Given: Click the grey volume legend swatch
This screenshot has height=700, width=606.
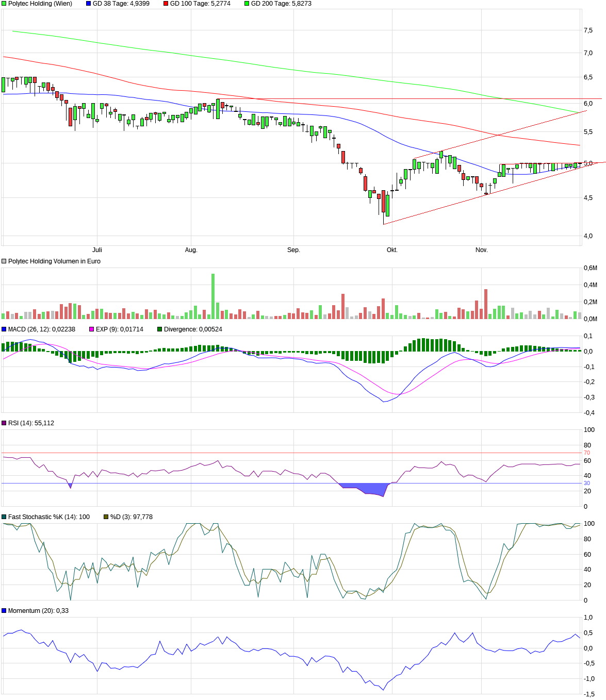Looking at the screenshot, I should [x=4, y=261].
